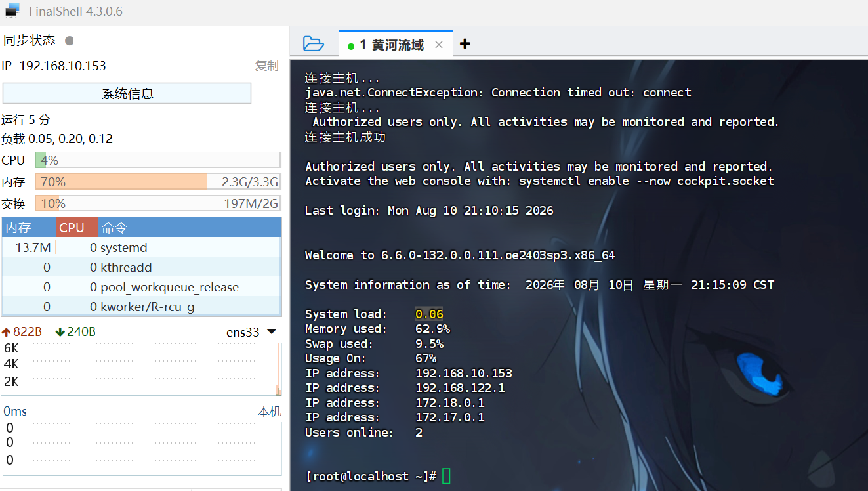Viewport: 868px width, 491px height.
Task: Click the Last login line in terminal
Action: click(x=429, y=211)
